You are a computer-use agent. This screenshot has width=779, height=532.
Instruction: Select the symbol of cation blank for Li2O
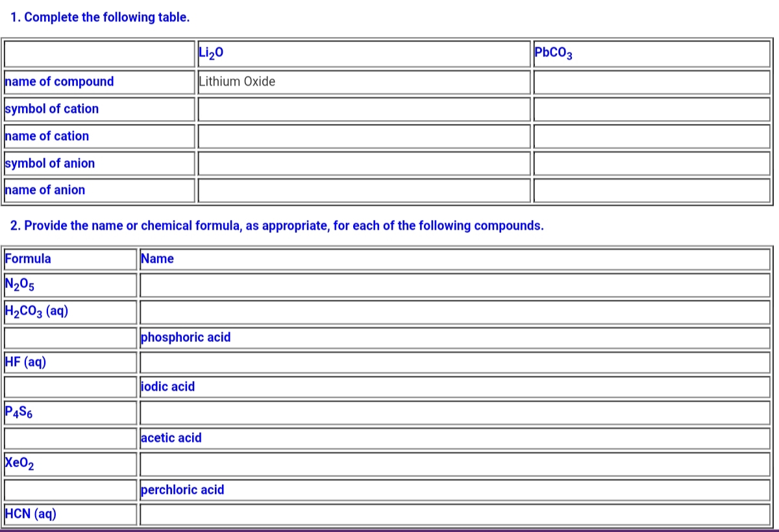(364, 109)
